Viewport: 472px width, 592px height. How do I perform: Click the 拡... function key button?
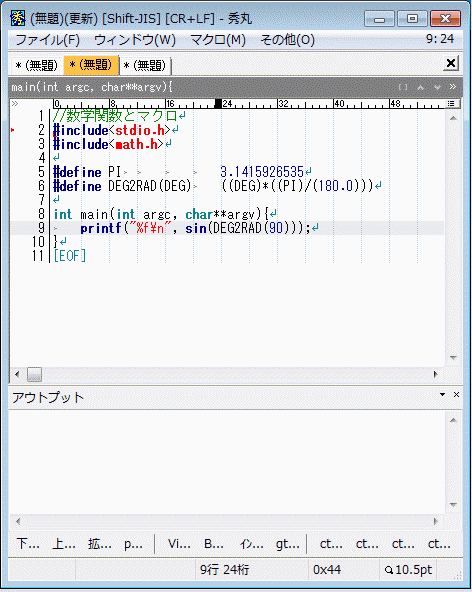tap(100, 544)
